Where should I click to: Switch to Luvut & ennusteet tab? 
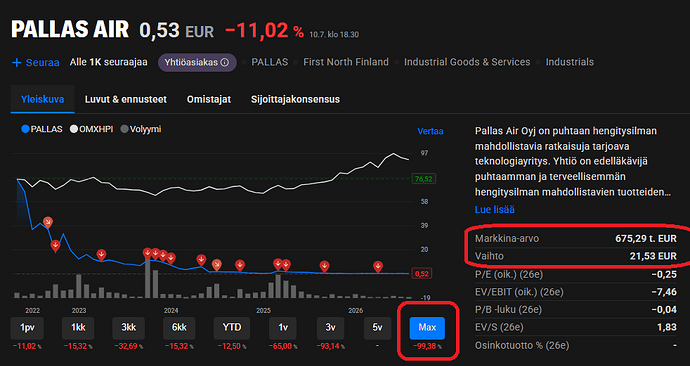(x=125, y=99)
